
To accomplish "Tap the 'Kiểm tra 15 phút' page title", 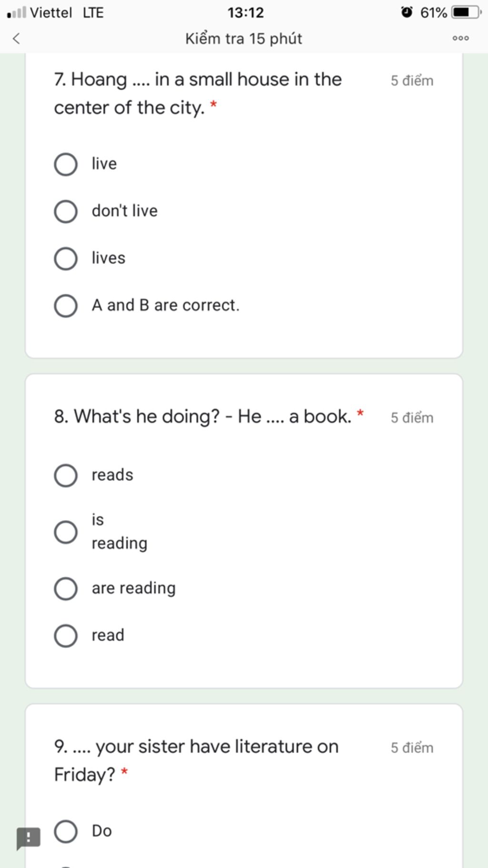I will pos(244,39).
